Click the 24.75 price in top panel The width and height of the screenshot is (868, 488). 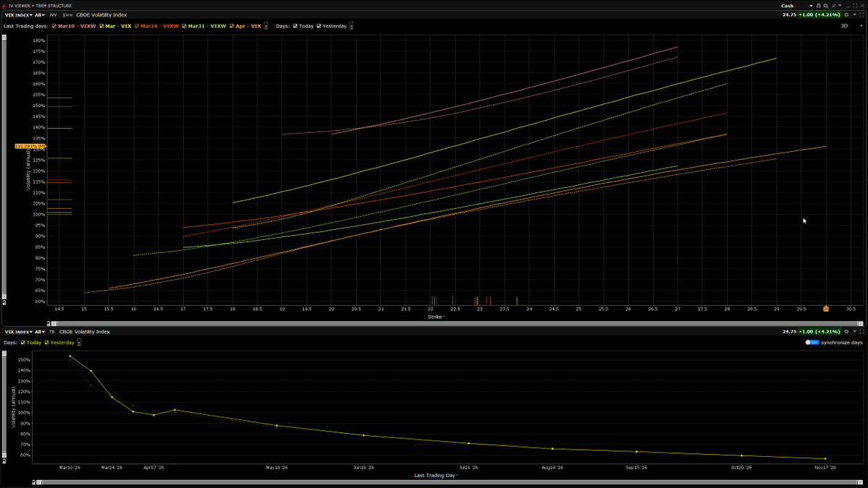pos(790,14)
